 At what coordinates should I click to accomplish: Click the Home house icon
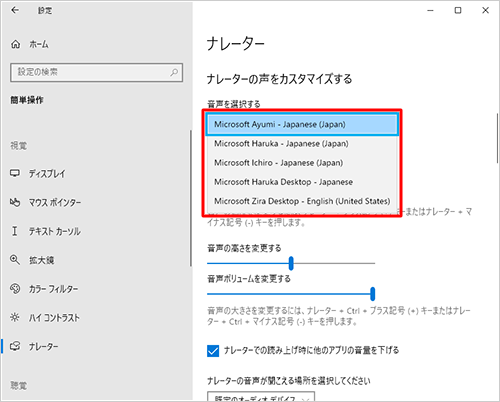15,44
